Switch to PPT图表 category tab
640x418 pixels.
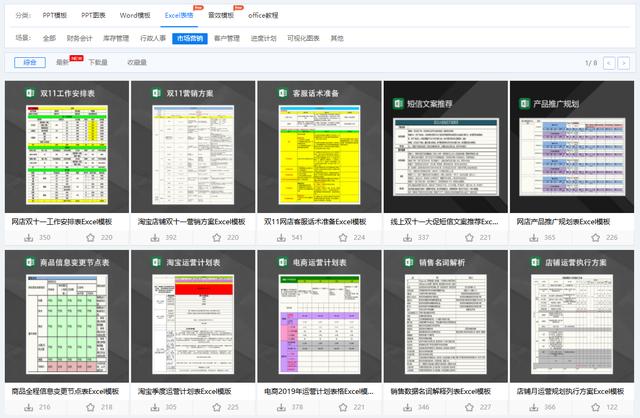point(93,15)
